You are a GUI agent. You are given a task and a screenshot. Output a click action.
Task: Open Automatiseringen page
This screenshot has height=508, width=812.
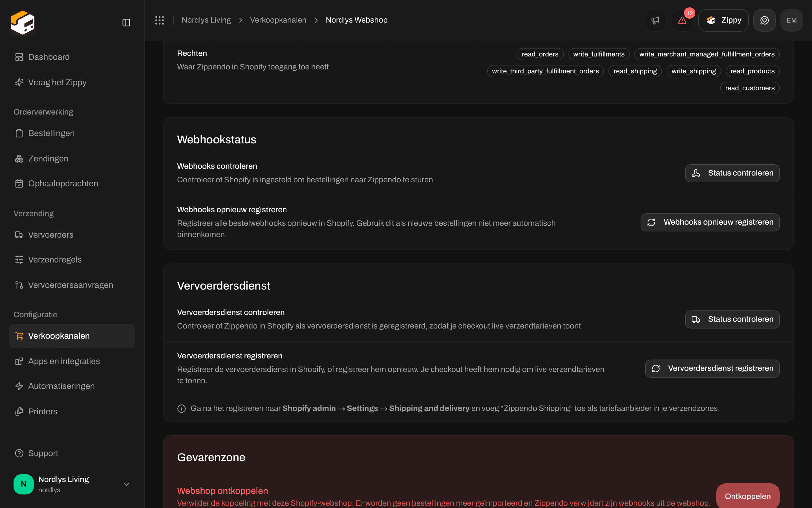[x=72, y=386]
